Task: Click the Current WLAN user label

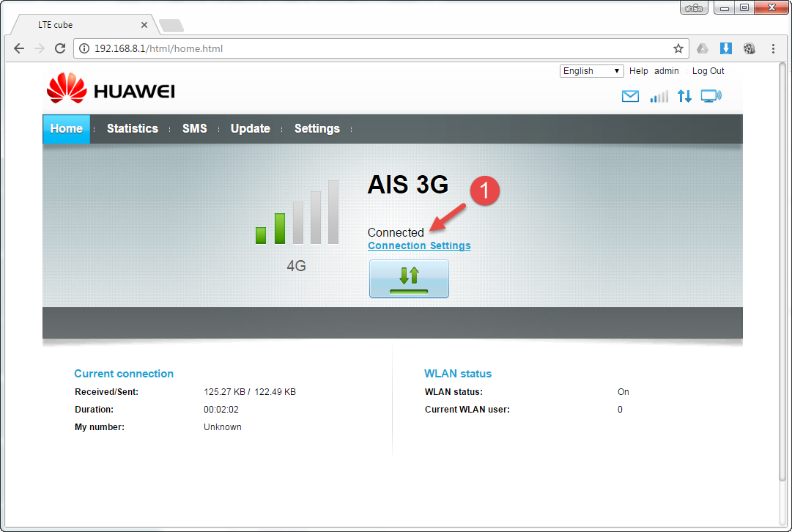Action: tap(467, 410)
